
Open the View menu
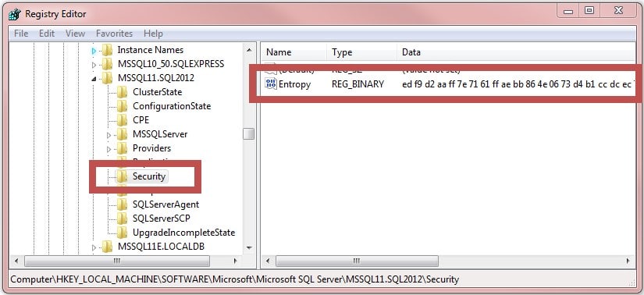[x=75, y=34]
